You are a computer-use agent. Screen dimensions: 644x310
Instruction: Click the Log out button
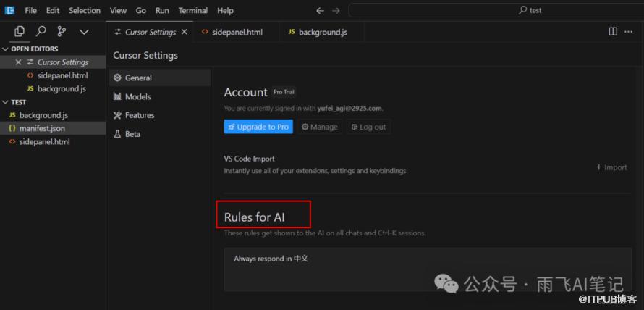coord(368,127)
